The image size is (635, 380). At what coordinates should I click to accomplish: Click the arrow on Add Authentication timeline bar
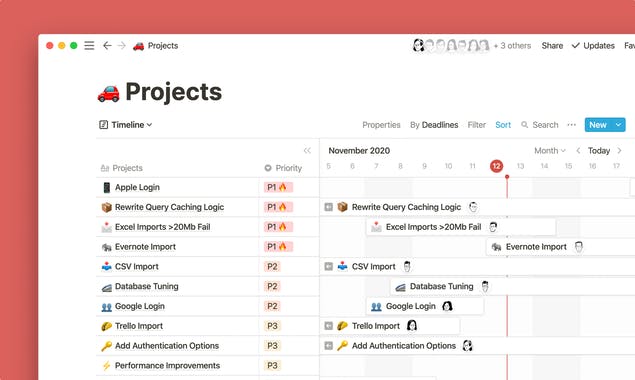click(x=328, y=346)
